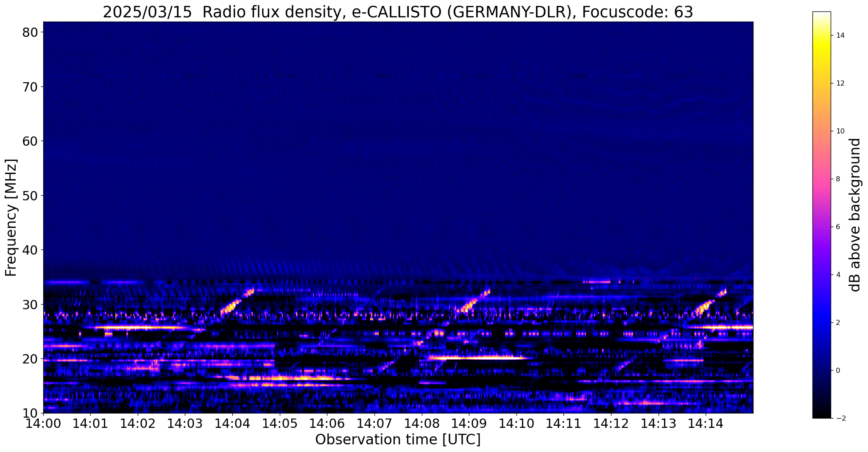Click the colorbar tick label 8
The height and width of the screenshot is (452, 868).
[837, 179]
